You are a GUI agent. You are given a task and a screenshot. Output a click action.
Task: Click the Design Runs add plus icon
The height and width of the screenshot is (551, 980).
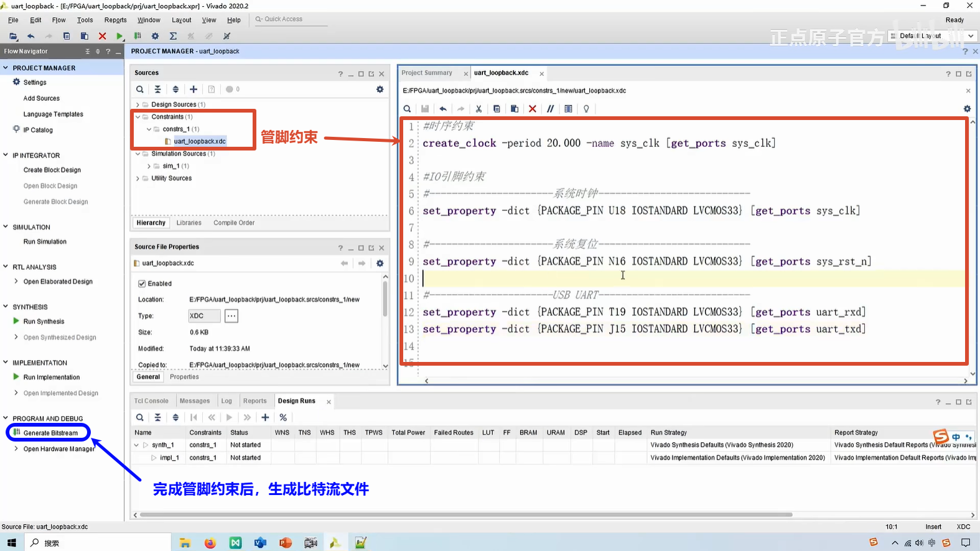tap(265, 417)
